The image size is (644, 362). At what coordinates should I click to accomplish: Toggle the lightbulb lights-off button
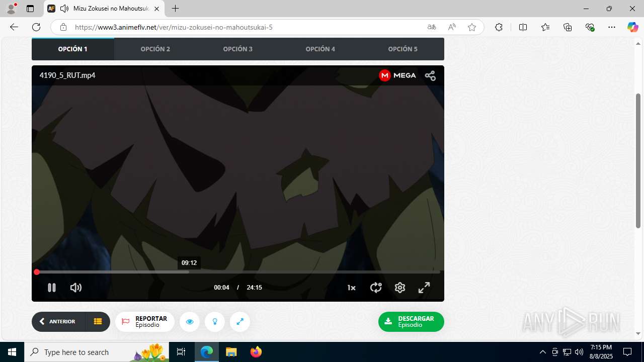click(215, 322)
